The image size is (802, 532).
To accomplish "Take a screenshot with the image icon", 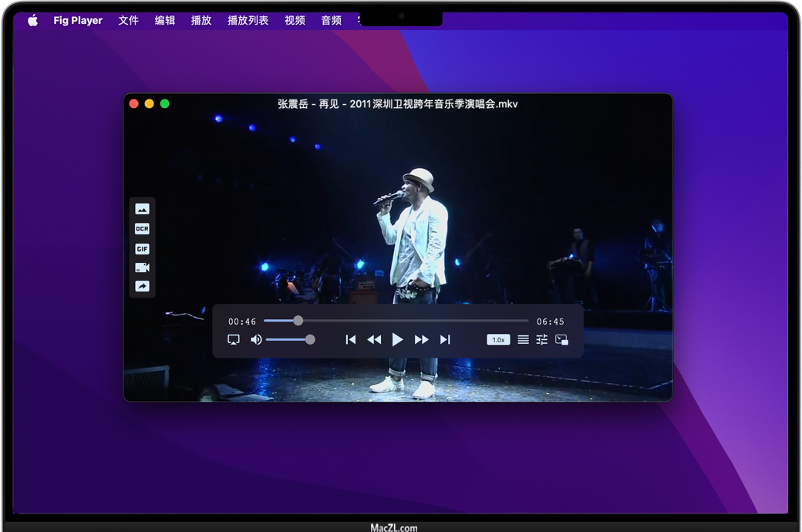I will [142, 209].
